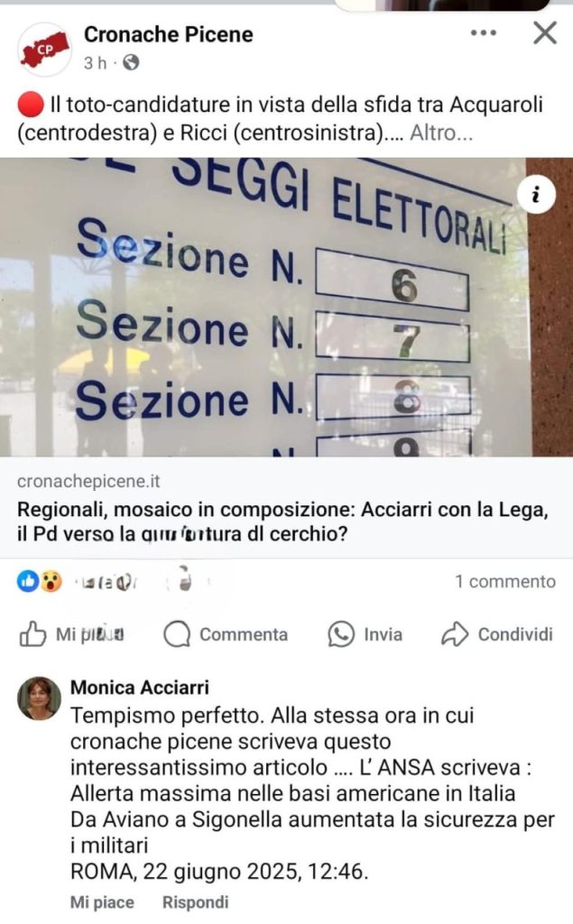Click the Cronache Picene page logo
Screen dimensions: 573x924
point(44,49)
